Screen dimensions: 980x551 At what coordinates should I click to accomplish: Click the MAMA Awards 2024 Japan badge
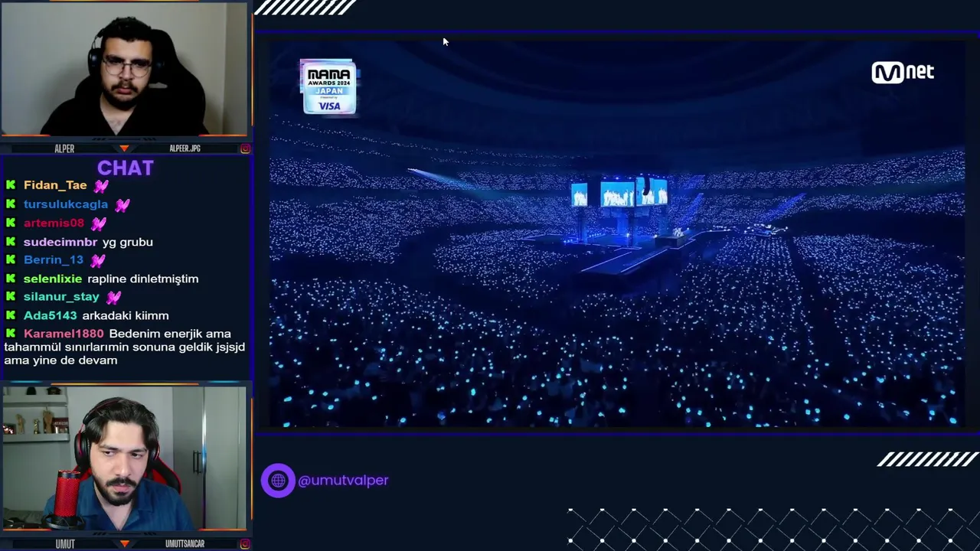(x=328, y=87)
